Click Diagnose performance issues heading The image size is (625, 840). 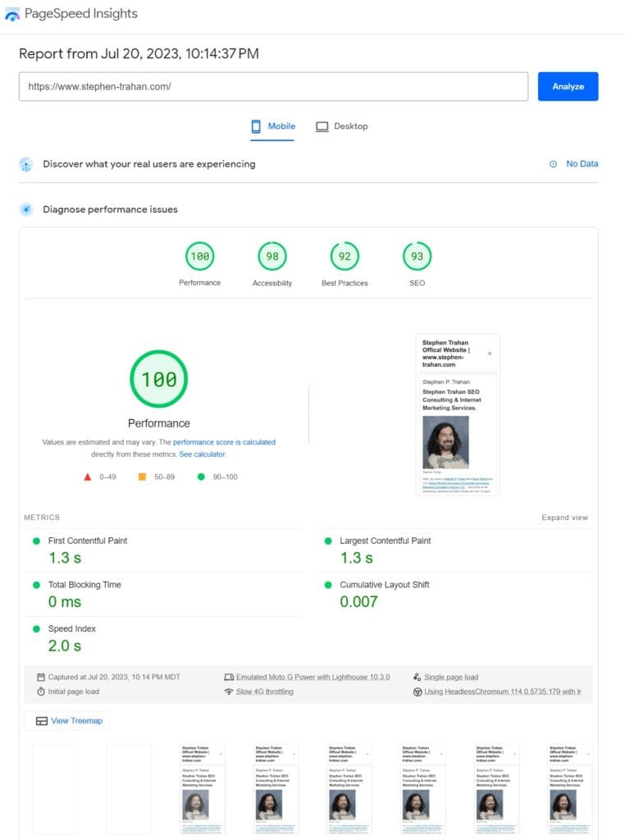[111, 209]
